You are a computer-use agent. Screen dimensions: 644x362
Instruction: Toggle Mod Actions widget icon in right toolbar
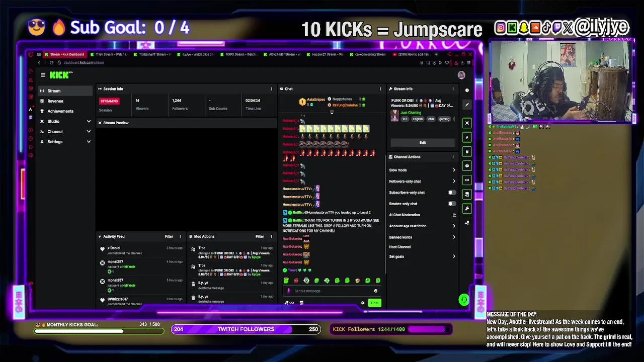467,151
